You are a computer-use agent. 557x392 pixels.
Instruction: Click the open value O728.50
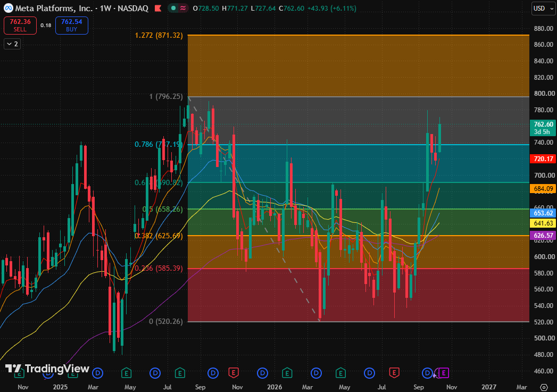206,8
